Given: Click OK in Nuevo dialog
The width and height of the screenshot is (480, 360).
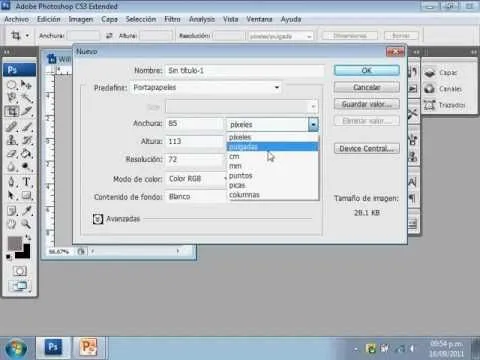Looking at the screenshot, I should point(367,70).
